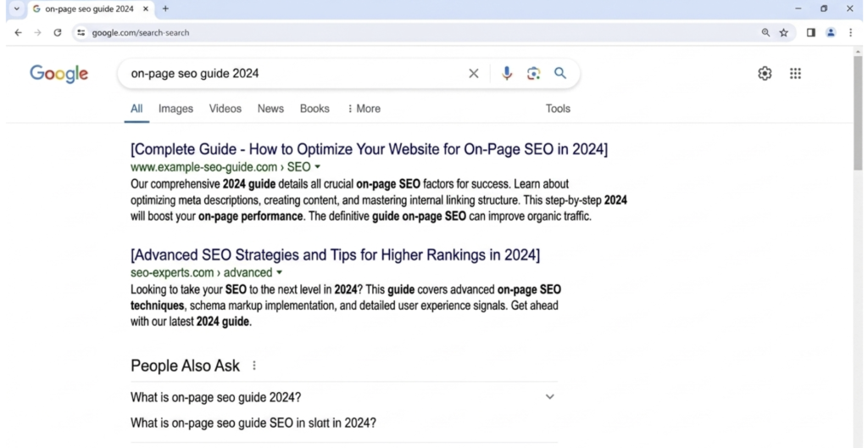Click the page vertical scrollbar thumb
Screen dimensions: 868x448
point(858,111)
